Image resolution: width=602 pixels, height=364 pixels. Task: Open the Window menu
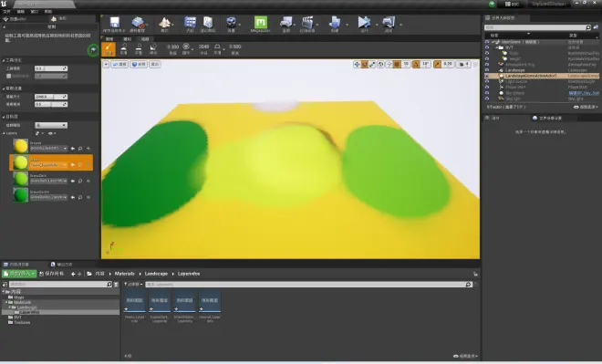pyautogui.click(x=34, y=12)
